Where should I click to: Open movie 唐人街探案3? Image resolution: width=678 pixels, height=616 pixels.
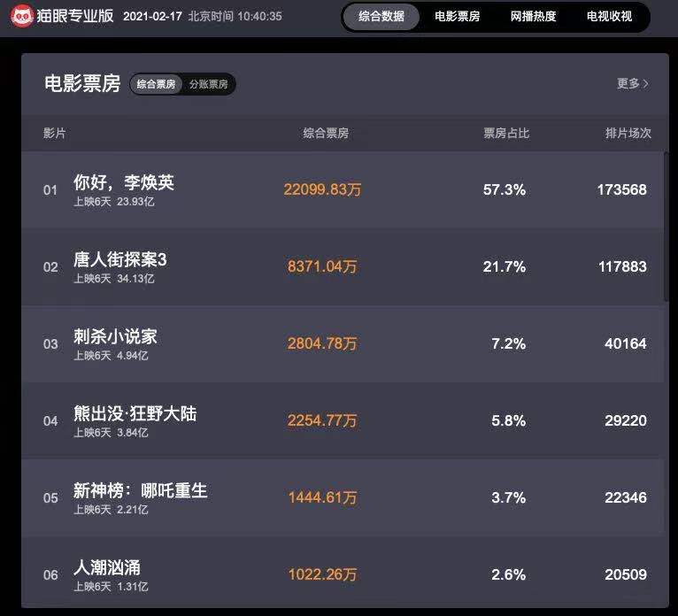pos(120,260)
